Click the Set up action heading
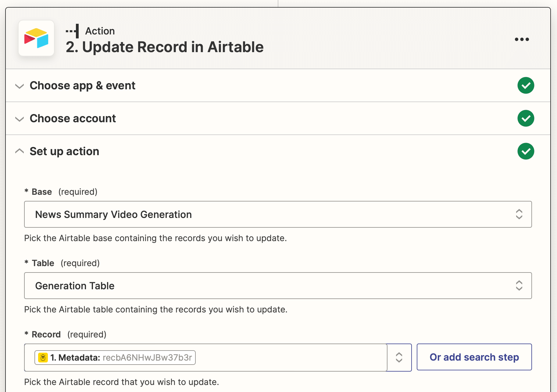Screen dimensions: 557x392 tap(64, 151)
